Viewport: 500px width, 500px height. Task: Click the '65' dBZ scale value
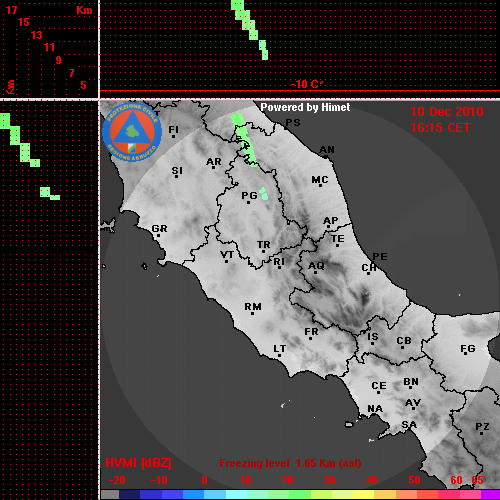pos(477,480)
